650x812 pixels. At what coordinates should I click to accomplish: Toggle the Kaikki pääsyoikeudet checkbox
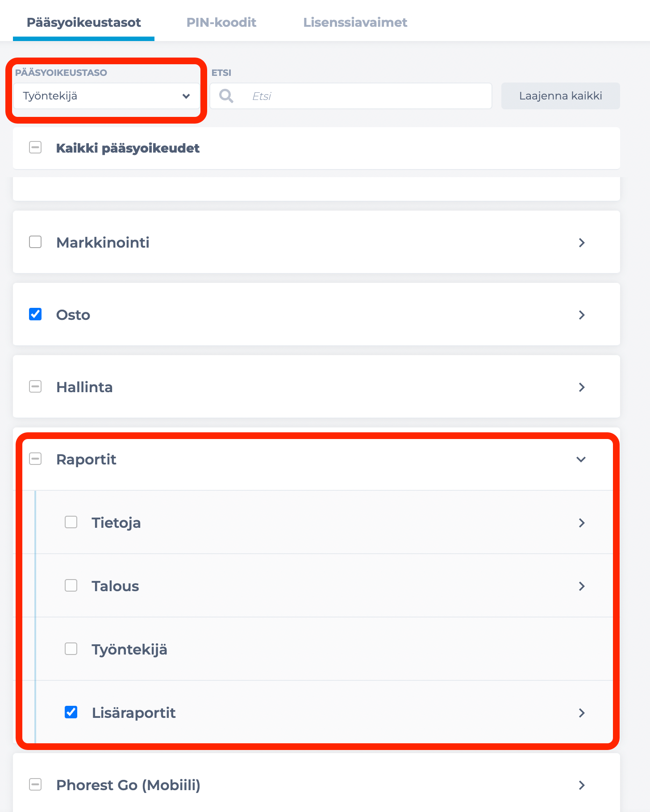(35, 147)
